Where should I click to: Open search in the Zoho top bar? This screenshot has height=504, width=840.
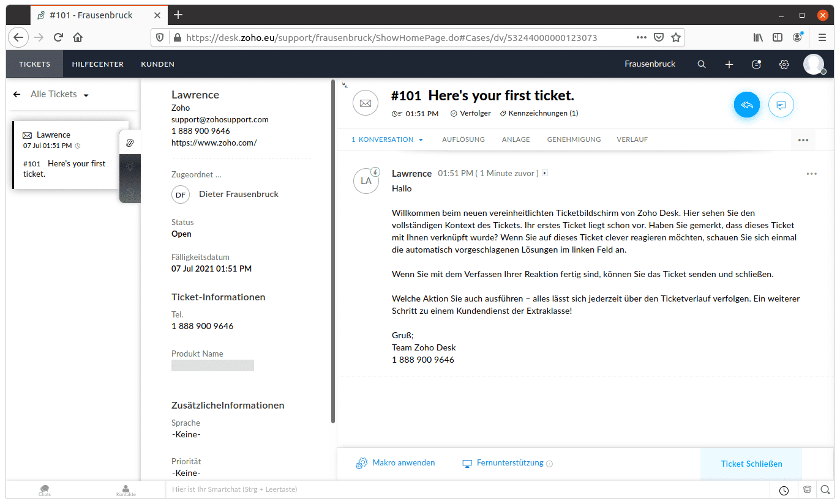tap(702, 64)
